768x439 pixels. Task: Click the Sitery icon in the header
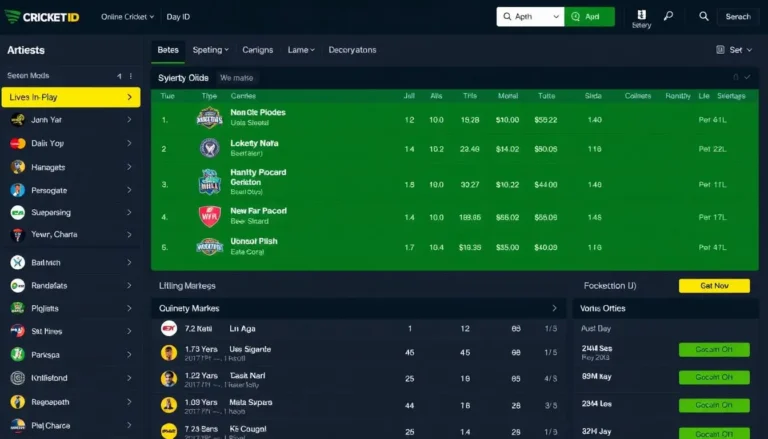point(641,17)
